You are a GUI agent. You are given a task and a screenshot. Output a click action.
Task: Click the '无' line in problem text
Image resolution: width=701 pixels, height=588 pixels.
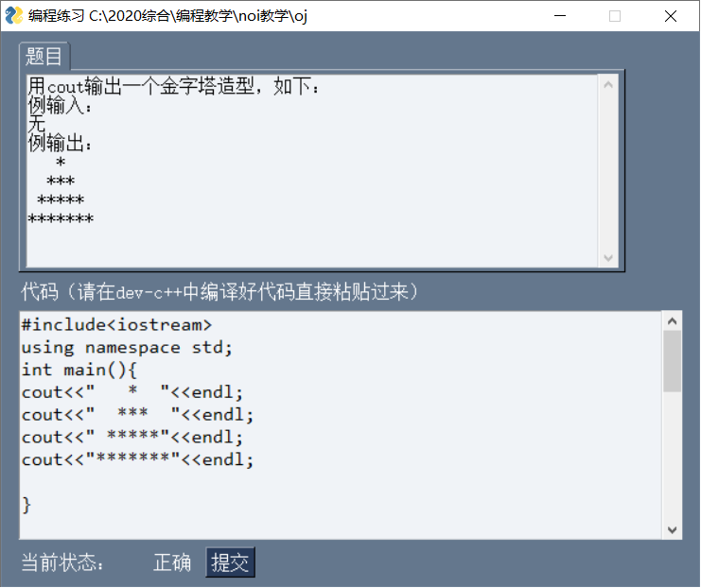tap(37, 124)
